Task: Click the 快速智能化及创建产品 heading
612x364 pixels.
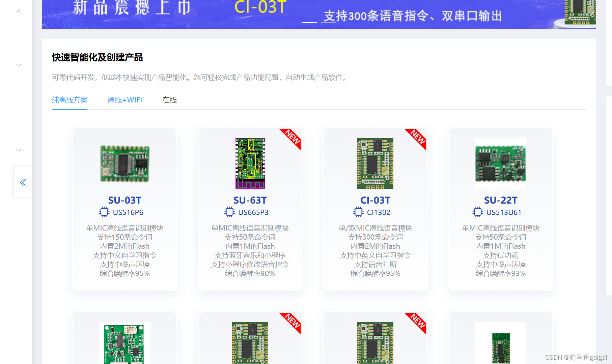Action: pos(97,57)
